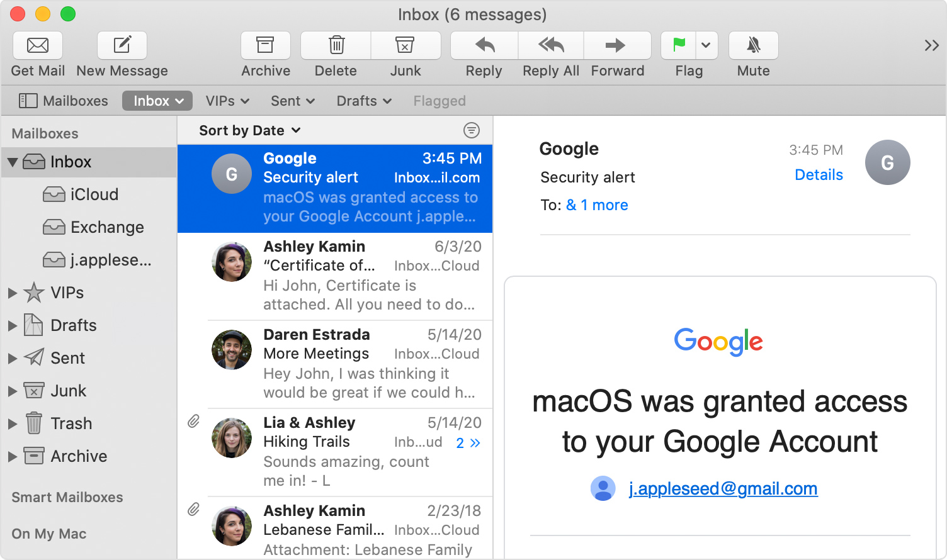This screenshot has height=560, width=947.
Task: Forward the selected email
Action: [617, 45]
